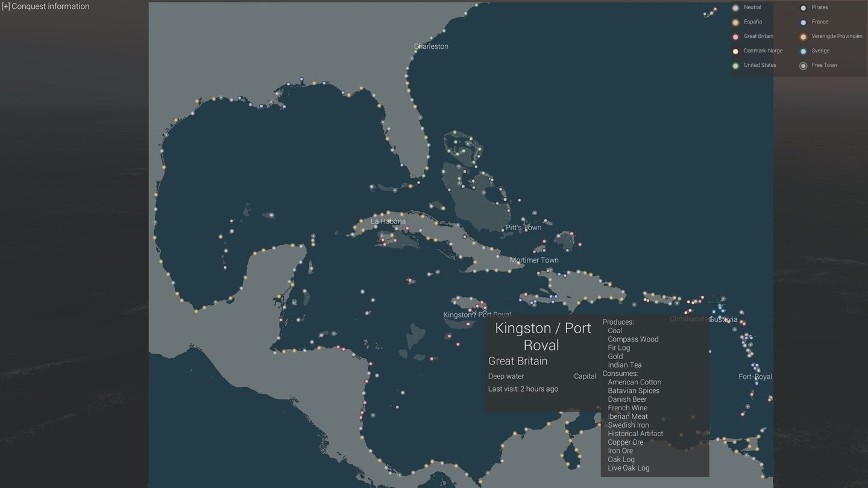Click Swedish Iron in Consumes list
868x488 pixels.
pyautogui.click(x=629, y=425)
